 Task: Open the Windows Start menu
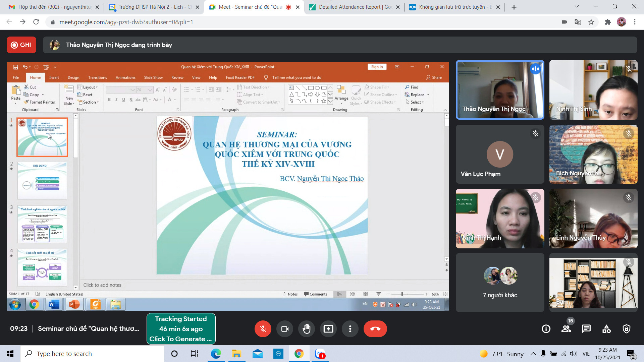point(10,354)
